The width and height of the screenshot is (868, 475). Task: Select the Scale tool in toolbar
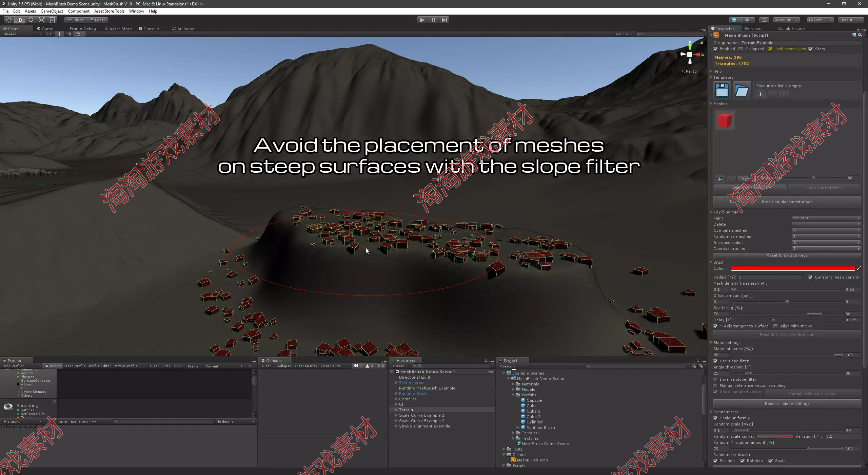point(41,20)
